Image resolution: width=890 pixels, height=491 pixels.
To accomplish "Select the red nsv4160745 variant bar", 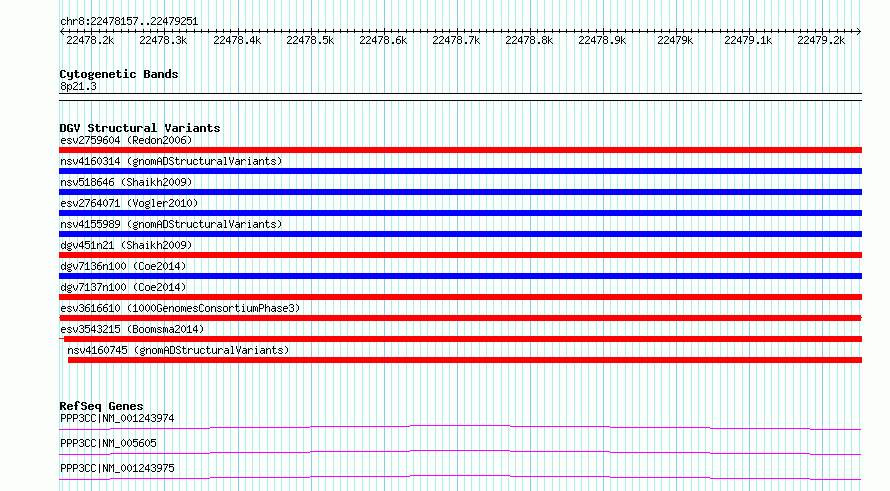I will [x=465, y=360].
